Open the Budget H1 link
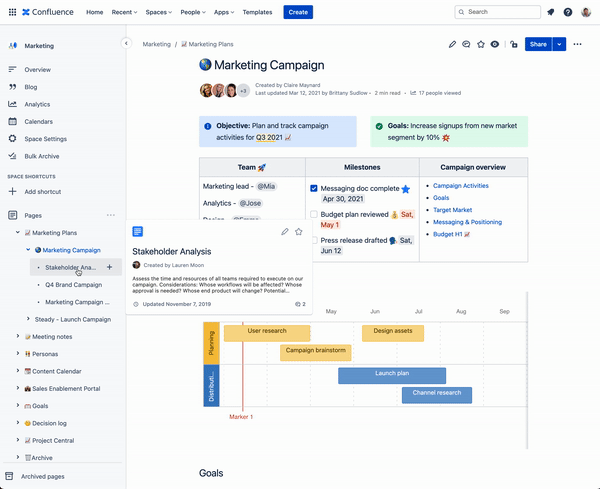Screen dimensions: 600x489 coord(451,234)
